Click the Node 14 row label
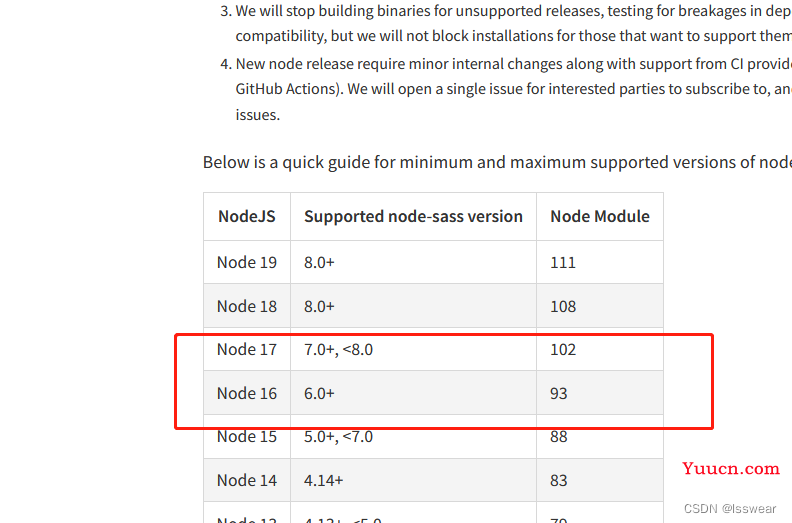792x523 pixels. click(246, 480)
